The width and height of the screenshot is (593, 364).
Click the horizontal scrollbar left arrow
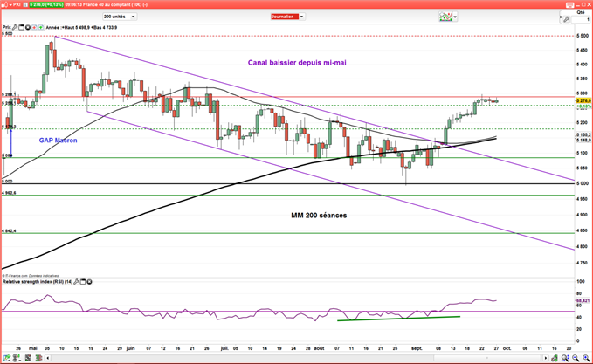(48, 358)
